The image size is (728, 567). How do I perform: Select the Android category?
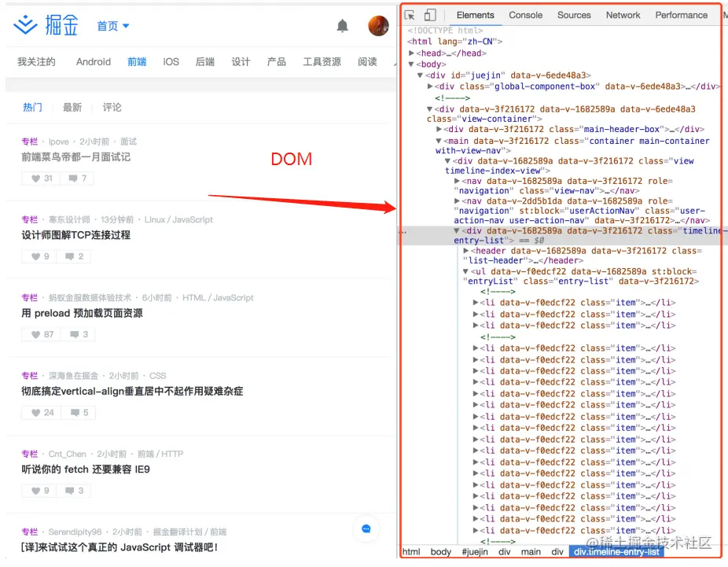coord(94,62)
